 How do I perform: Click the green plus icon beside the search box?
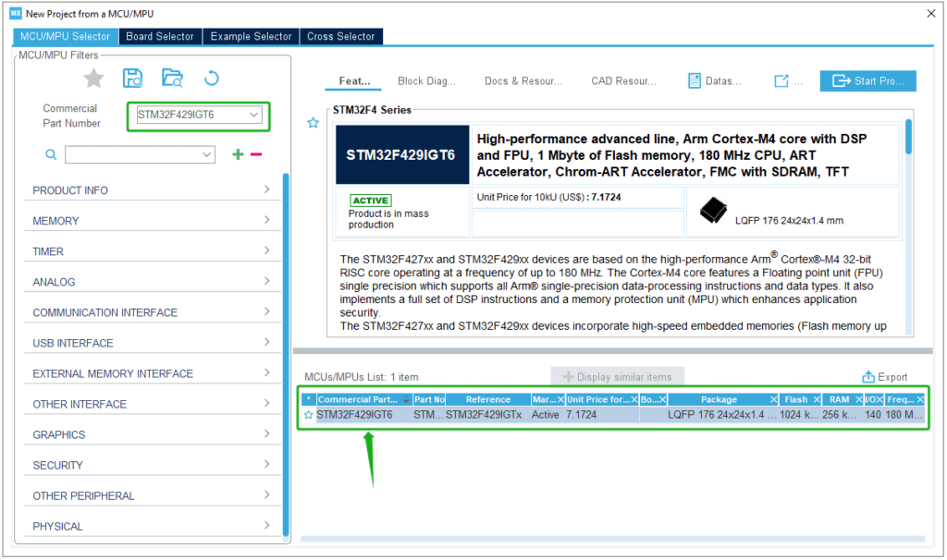(238, 154)
